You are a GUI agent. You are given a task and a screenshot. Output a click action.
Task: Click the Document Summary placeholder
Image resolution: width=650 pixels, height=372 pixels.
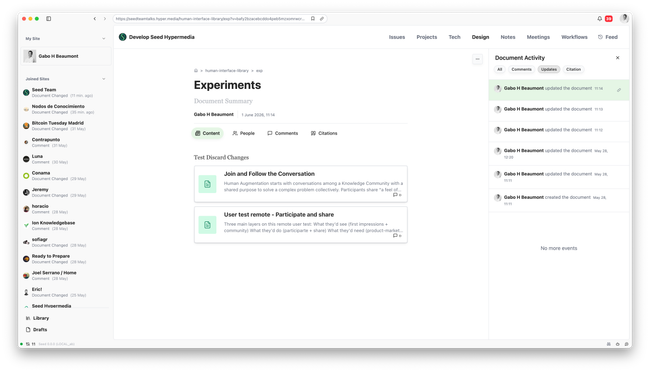click(x=223, y=101)
